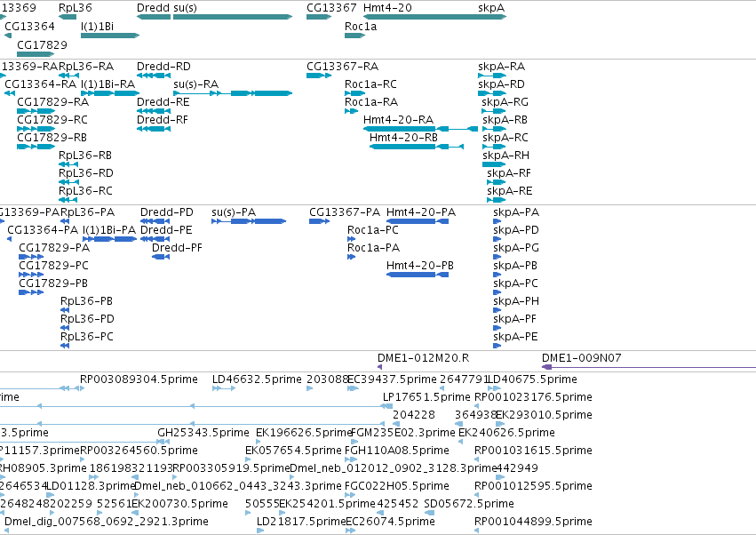Click the Hmt4-20-RB transcript label
This screenshot has width=756, height=535.
(403, 138)
